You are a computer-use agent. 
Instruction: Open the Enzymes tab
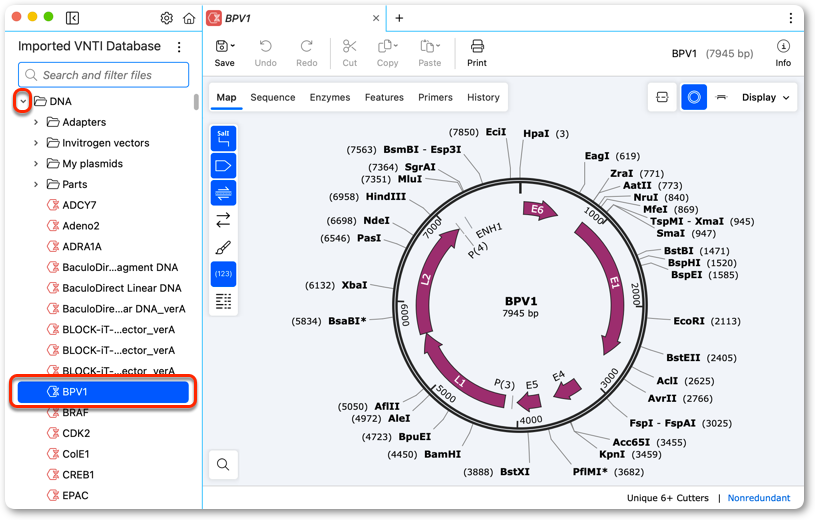click(330, 97)
